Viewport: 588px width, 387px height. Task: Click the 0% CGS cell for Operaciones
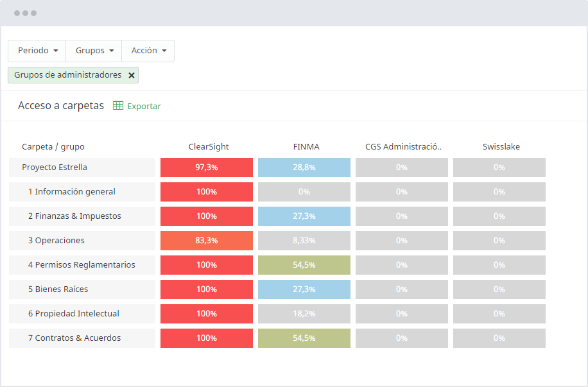click(402, 241)
